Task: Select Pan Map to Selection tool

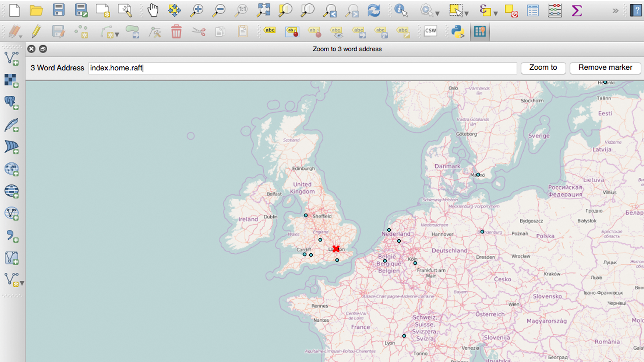Action: click(x=174, y=10)
